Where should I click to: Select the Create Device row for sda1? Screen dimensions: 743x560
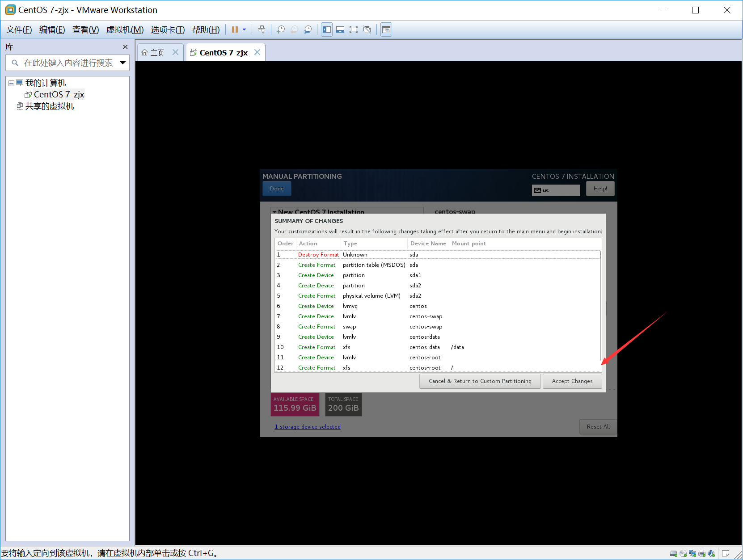438,275
